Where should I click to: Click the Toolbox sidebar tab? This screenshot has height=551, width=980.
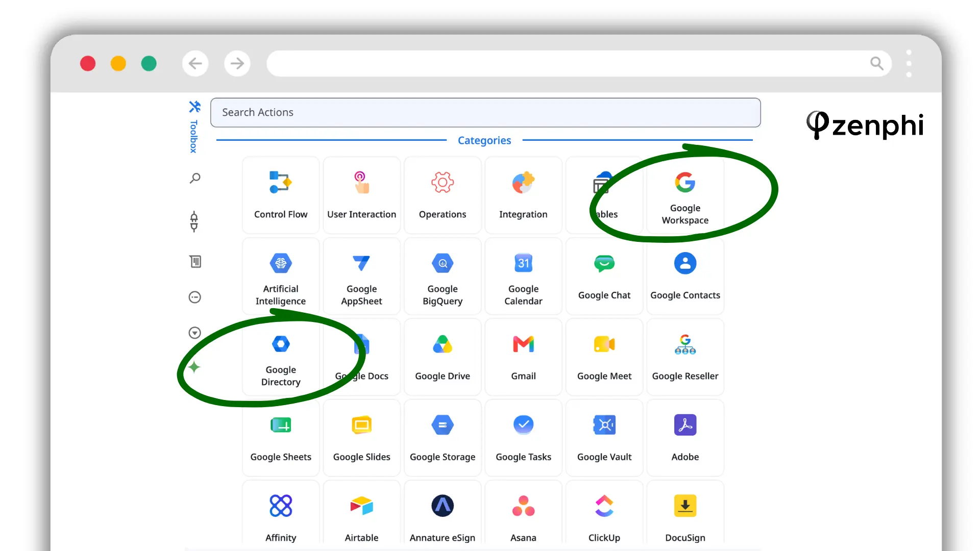pos(194,127)
